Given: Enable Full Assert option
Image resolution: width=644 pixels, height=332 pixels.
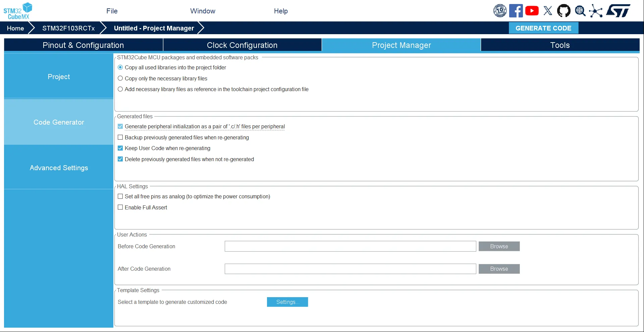Looking at the screenshot, I should [x=120, y=207].
